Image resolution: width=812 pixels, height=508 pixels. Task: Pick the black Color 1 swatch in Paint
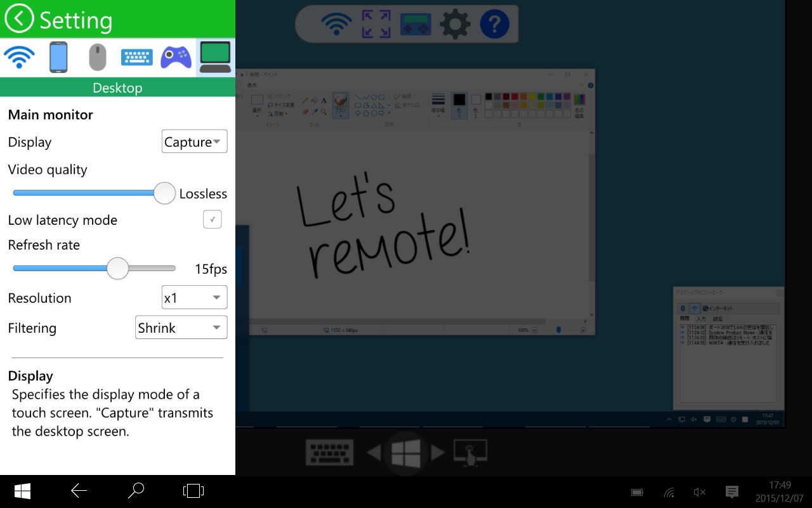pos(459,105)
